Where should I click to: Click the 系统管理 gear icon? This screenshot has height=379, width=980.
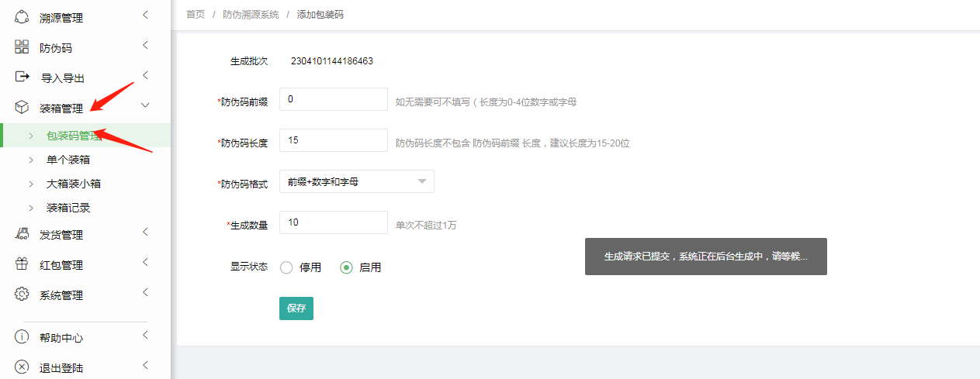click(x=22, y=295)
